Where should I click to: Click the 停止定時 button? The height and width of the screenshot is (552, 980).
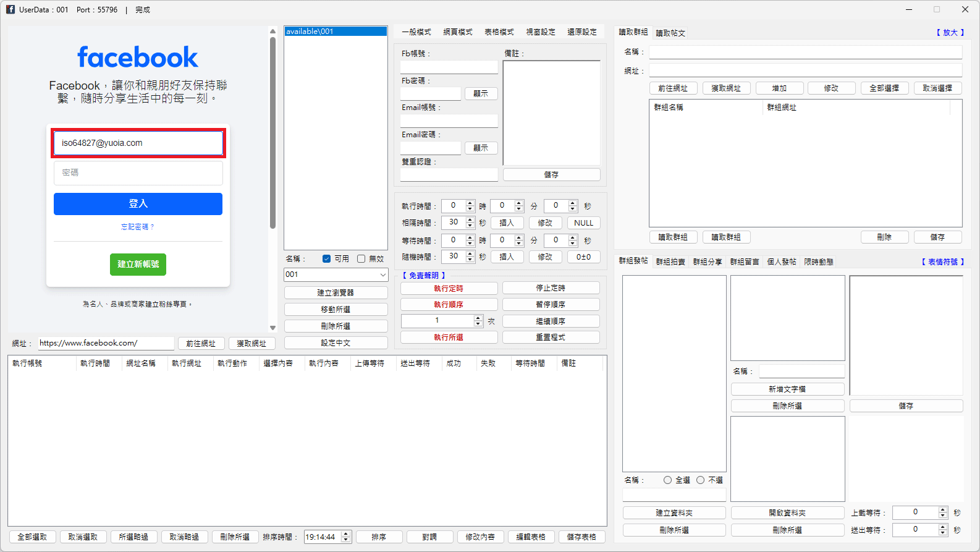click(551, 288)
